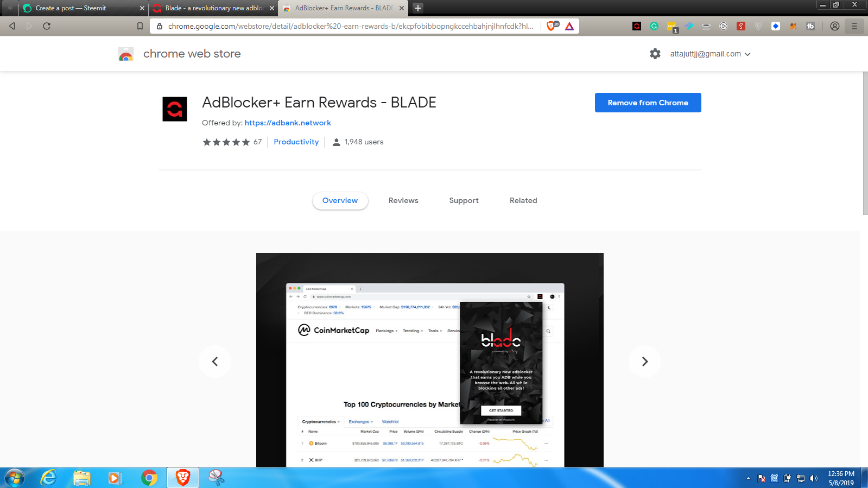Open the https://adbank.network link
Screen dimensions: 868x488
click(x=288, y=123)
